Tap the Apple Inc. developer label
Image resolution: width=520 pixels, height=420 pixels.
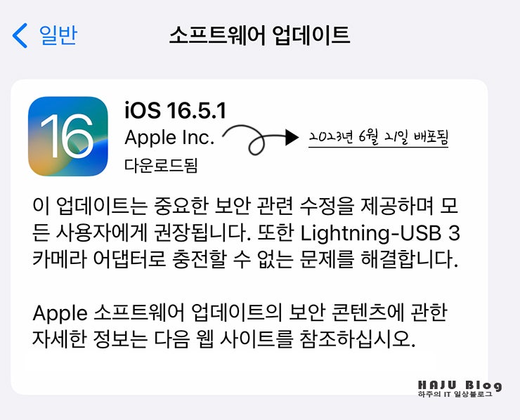tap(169, 137)
